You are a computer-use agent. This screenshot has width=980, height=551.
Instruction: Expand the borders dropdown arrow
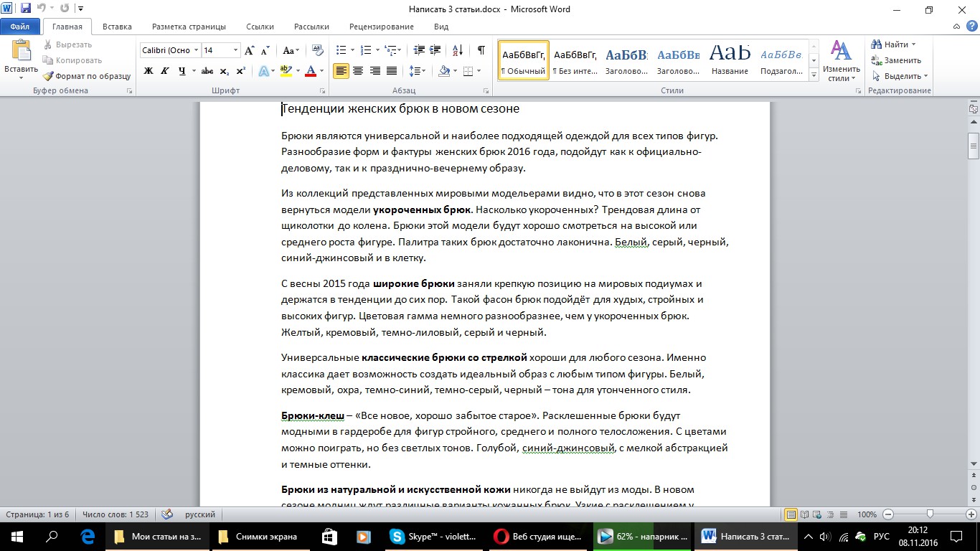click(x=480, y=71)
